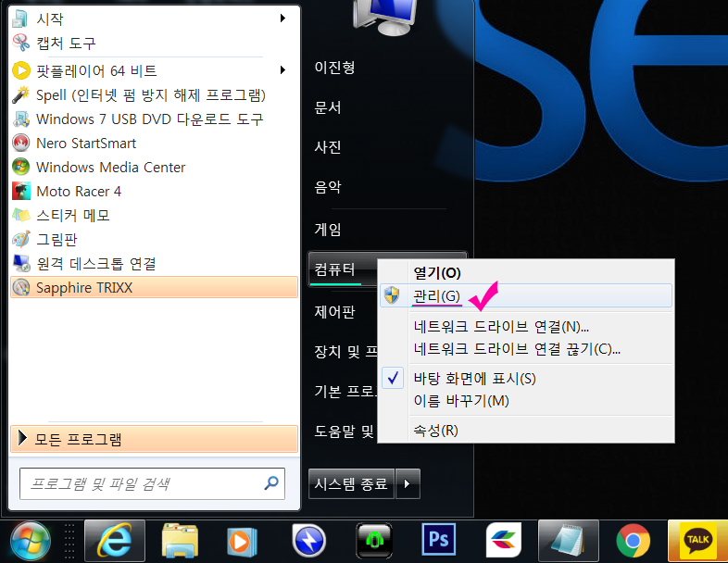The width and height of the screenshot is (728, 563).
Task: Click the 원격 데스크톱 연결 icon
Action: pyautogui.click(x=21, y=264)
